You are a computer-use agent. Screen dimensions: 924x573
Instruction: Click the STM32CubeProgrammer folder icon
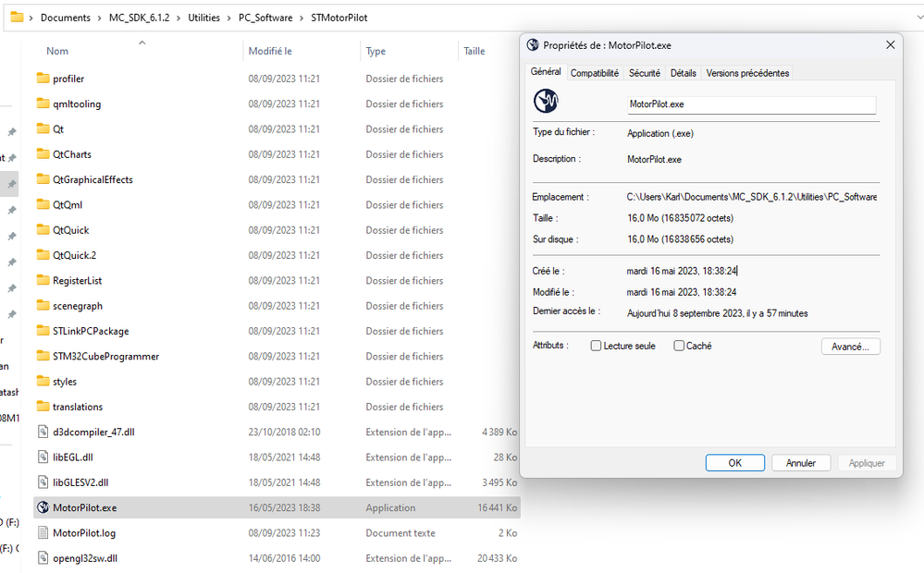coord(43,357)
